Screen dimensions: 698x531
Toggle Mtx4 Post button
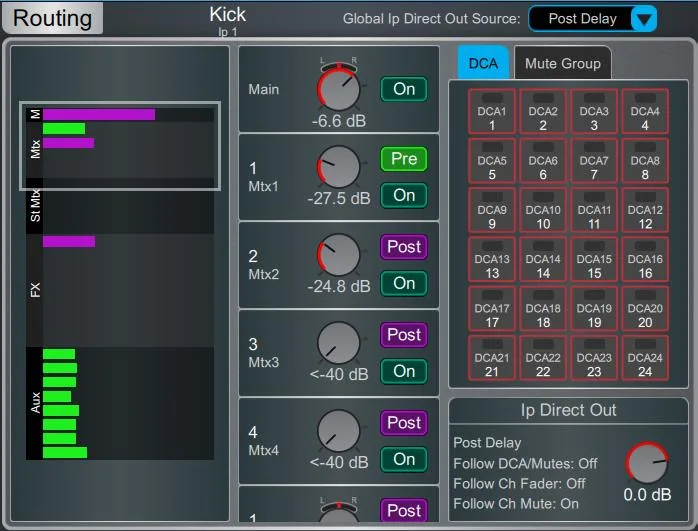pyautogui.click(x=404, y=423)
